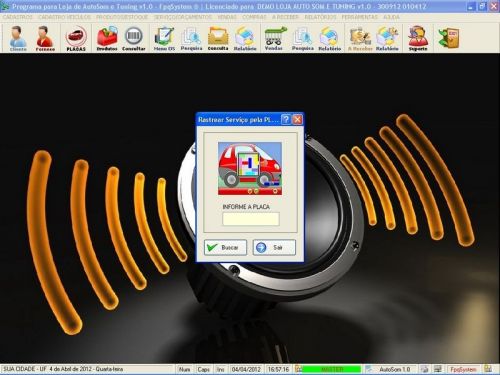
Task: Focus the INFORME A PLACA input field
Action: [x=251, y=219]
